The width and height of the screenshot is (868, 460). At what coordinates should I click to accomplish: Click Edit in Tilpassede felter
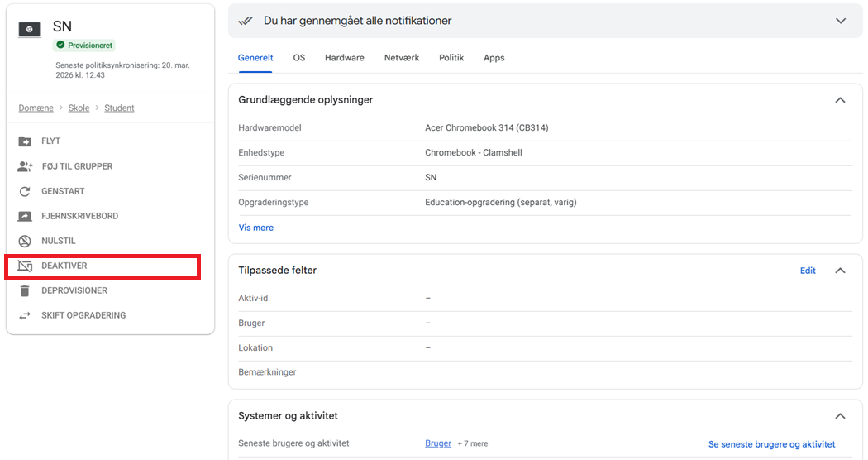(x=808, y=271)
